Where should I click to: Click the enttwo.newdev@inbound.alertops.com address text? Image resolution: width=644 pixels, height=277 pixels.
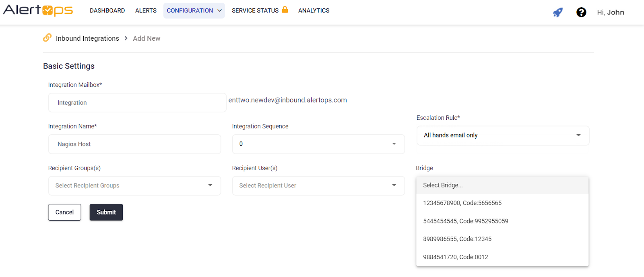point(287,100)
